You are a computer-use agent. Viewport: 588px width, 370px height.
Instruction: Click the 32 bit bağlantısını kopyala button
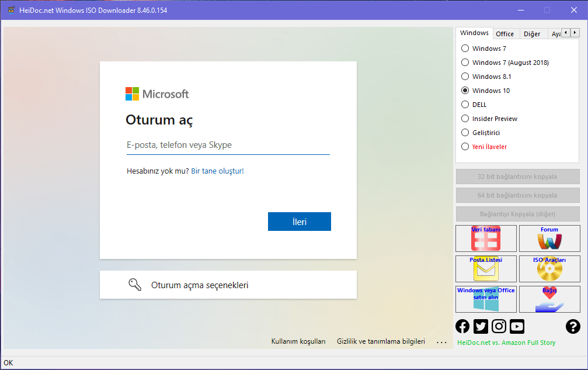point(517,177)
